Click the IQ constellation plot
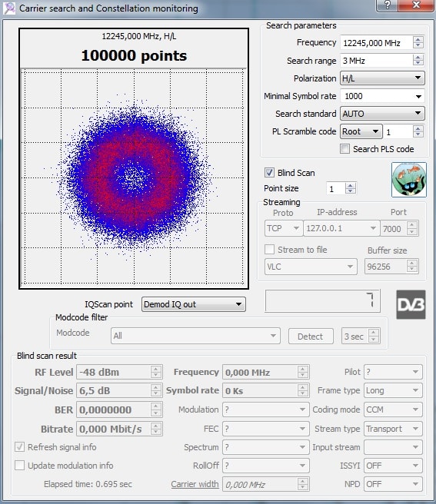The width and height of the screenshot is (436, 504). click(134, 177)
